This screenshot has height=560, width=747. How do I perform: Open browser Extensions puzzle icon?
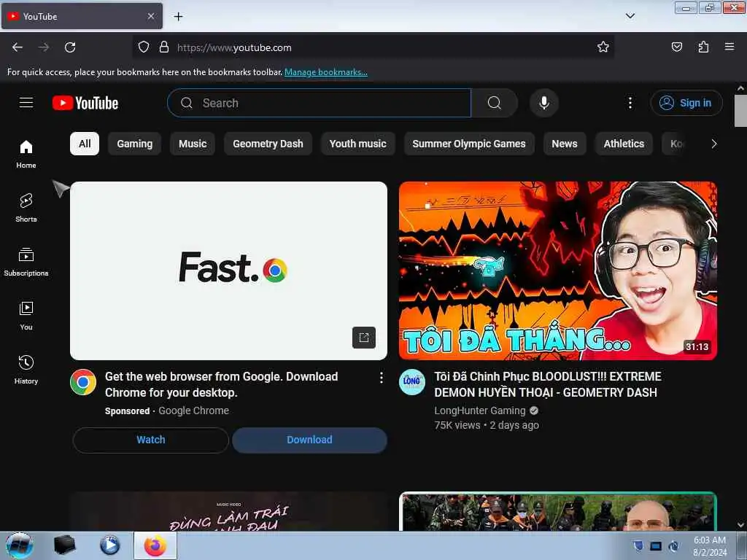[x=703, y=47]
